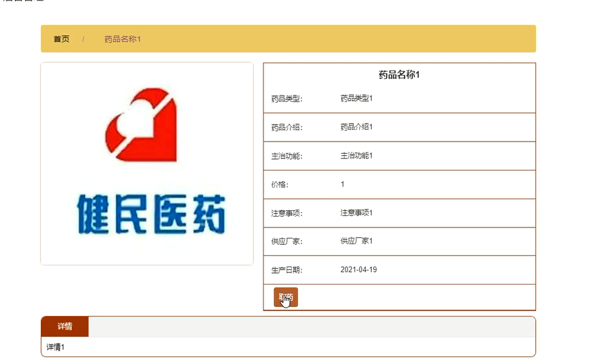Click the 生产日期: label

[287, 270]
